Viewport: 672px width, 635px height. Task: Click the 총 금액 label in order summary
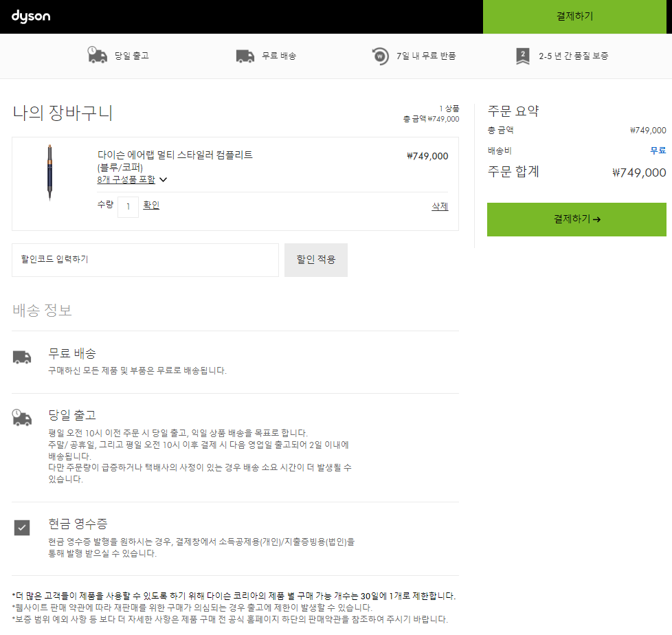501,131
